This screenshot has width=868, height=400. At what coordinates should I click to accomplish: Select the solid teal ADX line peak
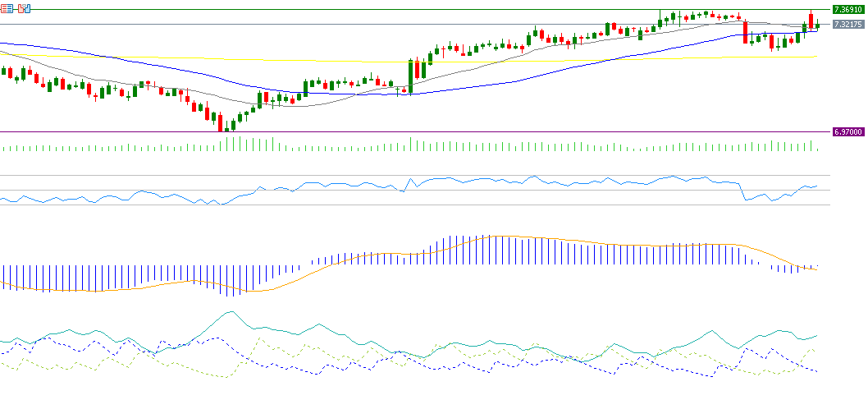[231, 312]
